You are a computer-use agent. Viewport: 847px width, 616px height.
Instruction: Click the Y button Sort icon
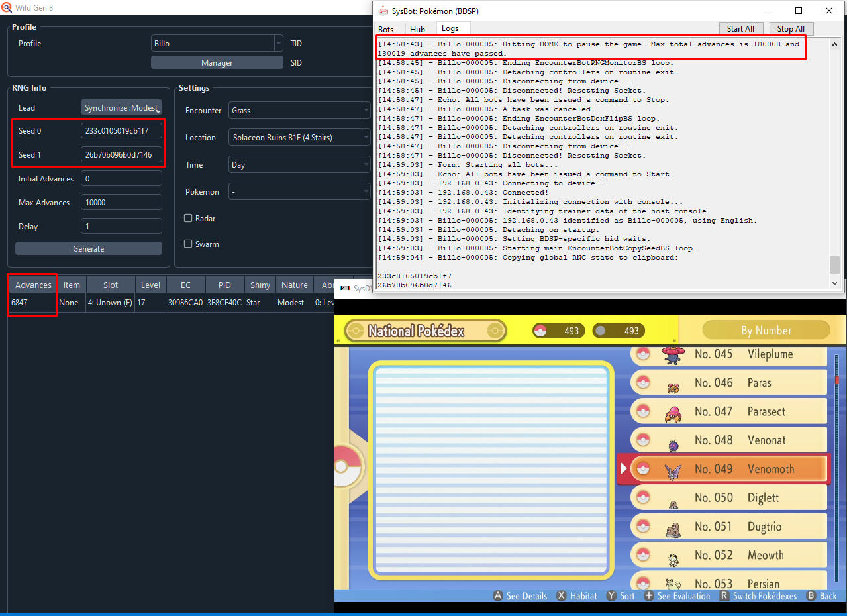coord(611,596)
